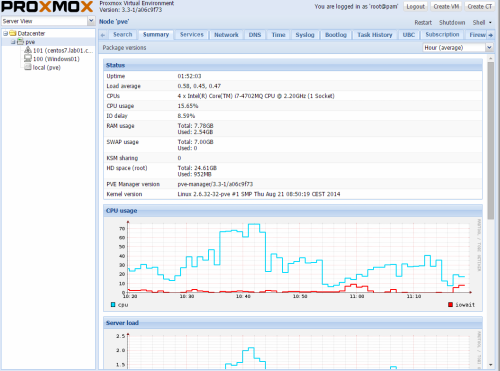This screenshot has height=371, width=500.
Task: Open the Hour (average) timeframe dropdown
Action: 489,47
